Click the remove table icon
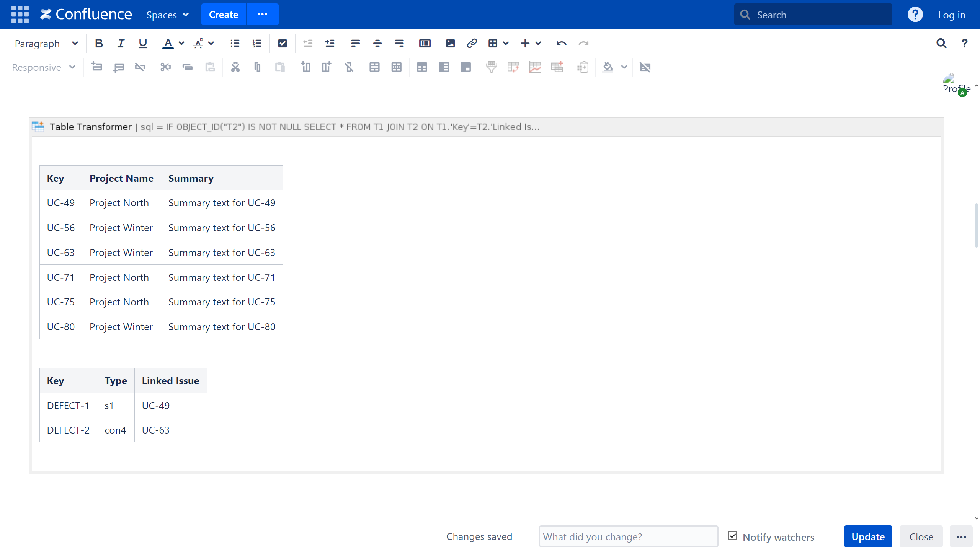The image size is (980, 551). pos(645,67)
